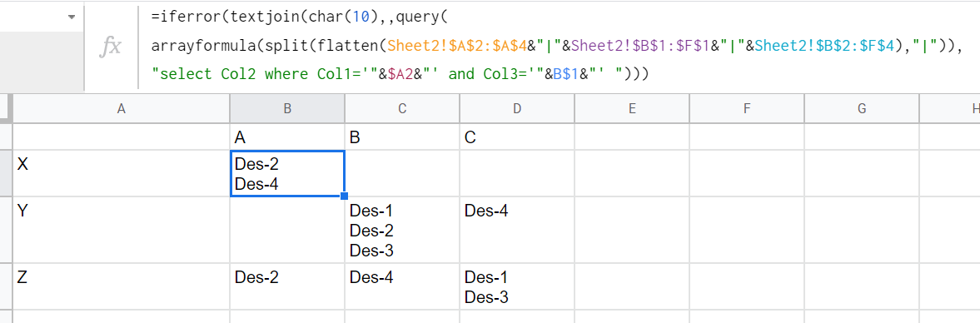Click the empty cell in column B, row Y

tap(287, 229)
